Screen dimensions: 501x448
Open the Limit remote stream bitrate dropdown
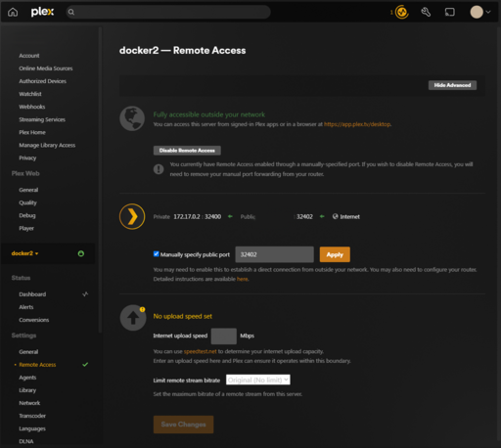258,380
